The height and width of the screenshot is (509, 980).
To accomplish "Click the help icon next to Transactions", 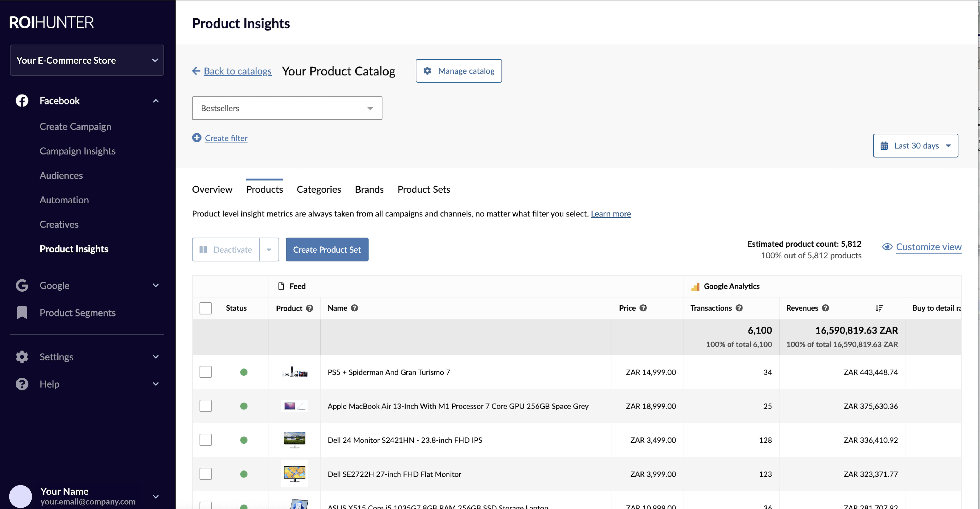I will (x=739, y=308).
